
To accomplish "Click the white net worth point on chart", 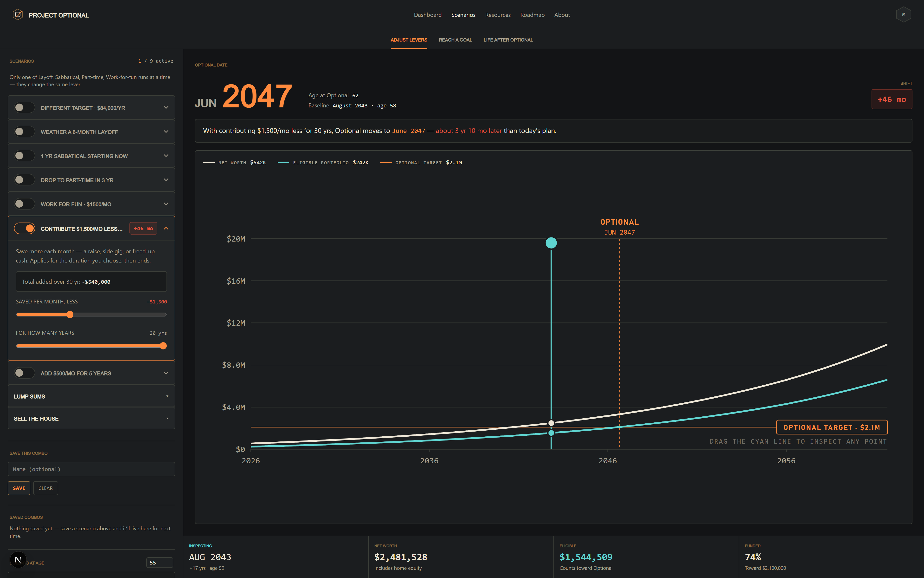I will click(551, 423).
